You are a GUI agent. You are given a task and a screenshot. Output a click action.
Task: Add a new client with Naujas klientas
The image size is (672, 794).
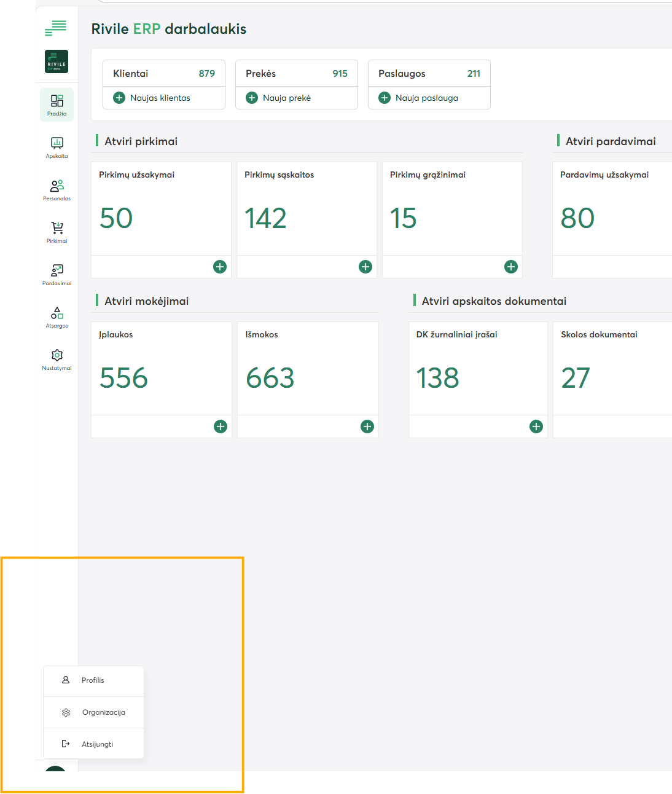(x=160, y=98)
